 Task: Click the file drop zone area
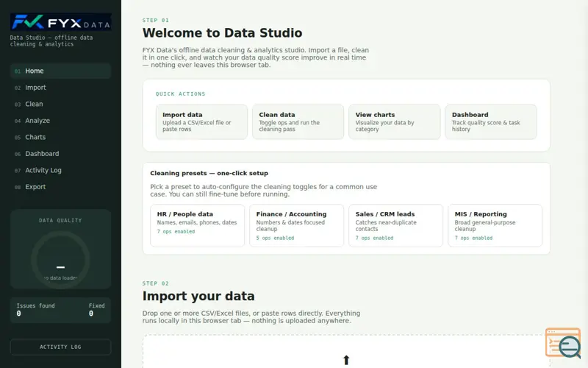coord(346,352)
